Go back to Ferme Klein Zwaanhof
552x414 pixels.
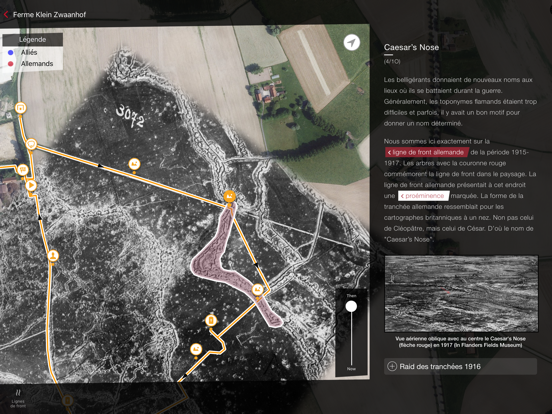pos(45,14)
